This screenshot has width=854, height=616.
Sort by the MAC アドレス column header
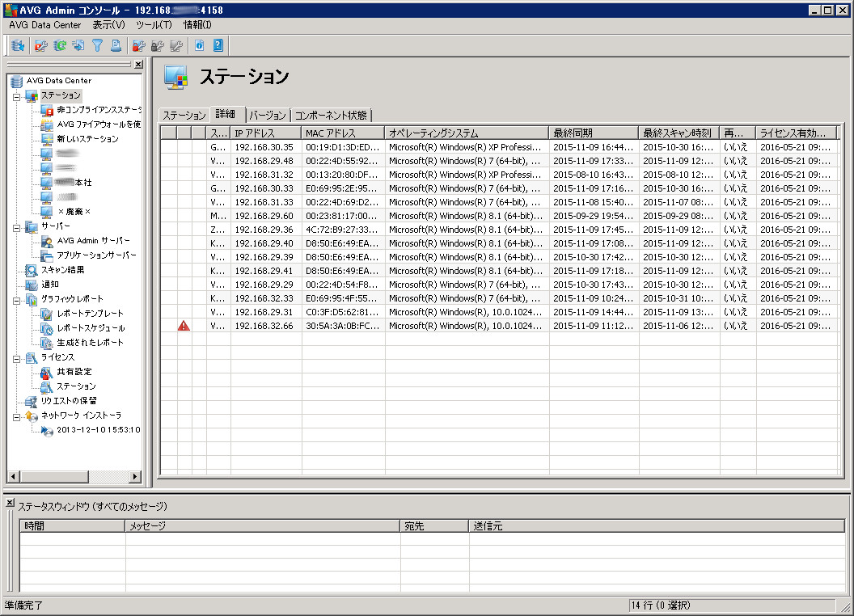tap(343, 133)
